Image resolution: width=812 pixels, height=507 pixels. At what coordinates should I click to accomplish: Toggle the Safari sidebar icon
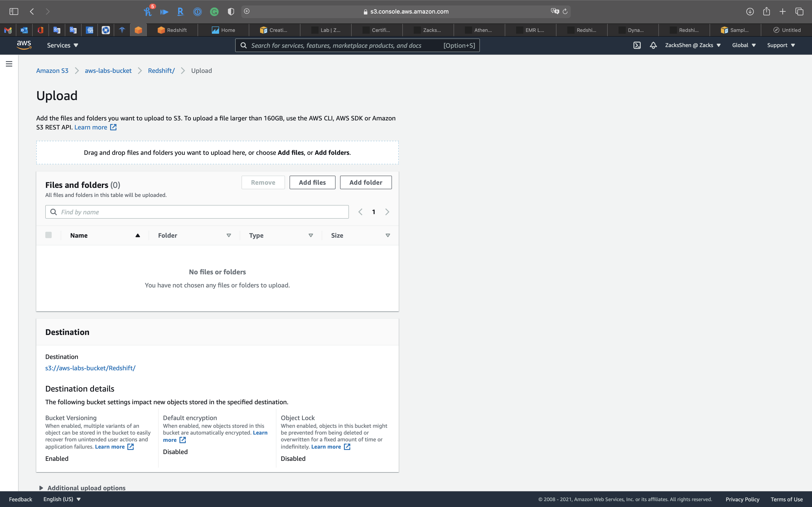coord(14,11)
